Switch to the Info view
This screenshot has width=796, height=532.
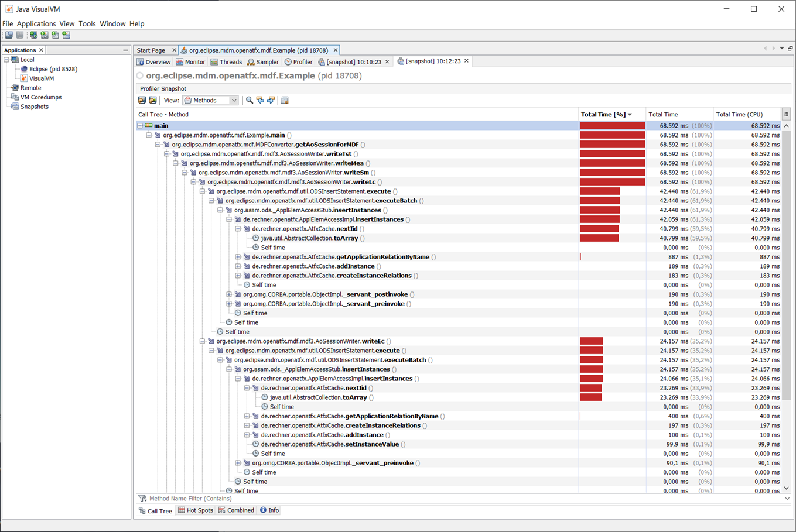(269, 510)
